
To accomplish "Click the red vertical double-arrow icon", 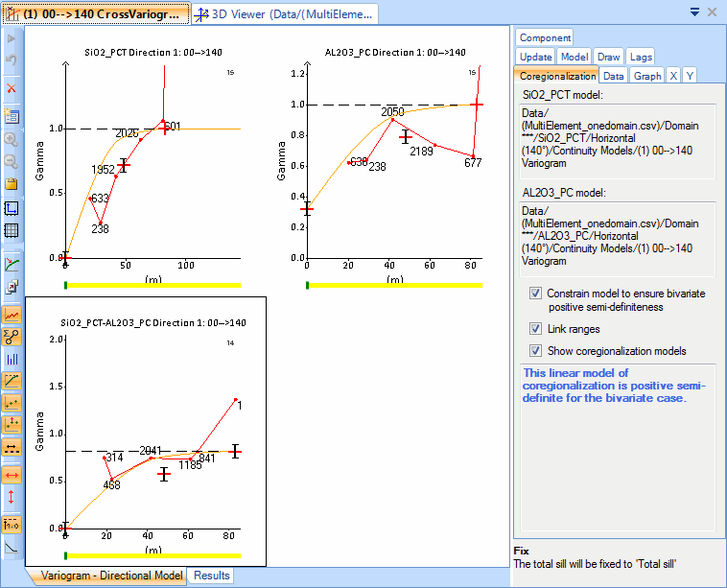I will 12,496.
